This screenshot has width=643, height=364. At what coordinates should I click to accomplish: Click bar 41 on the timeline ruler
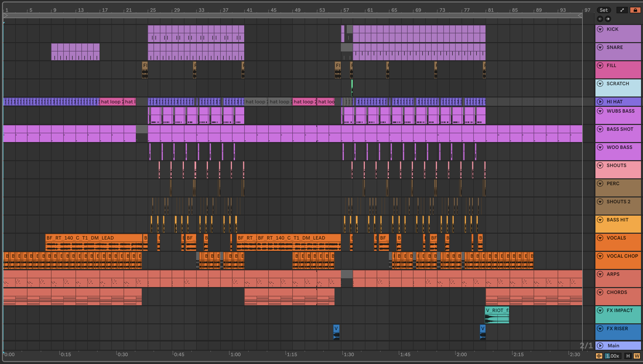[249, 10]
